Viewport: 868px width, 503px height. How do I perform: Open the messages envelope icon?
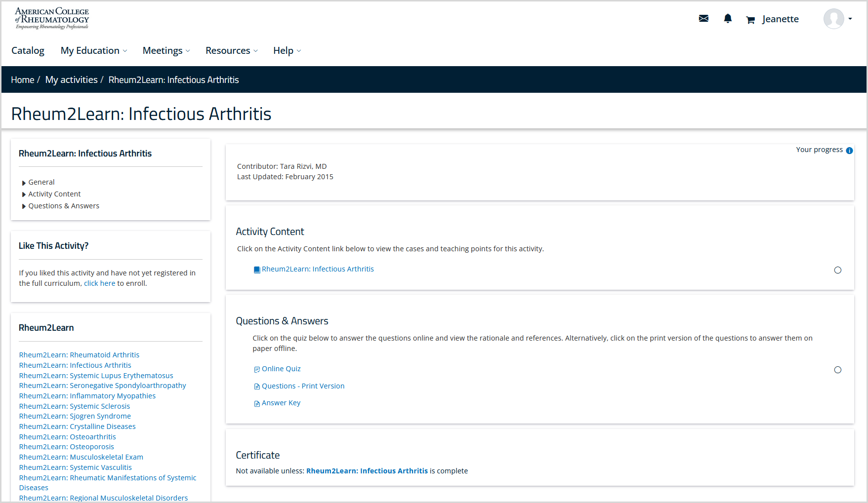(703, 19)
